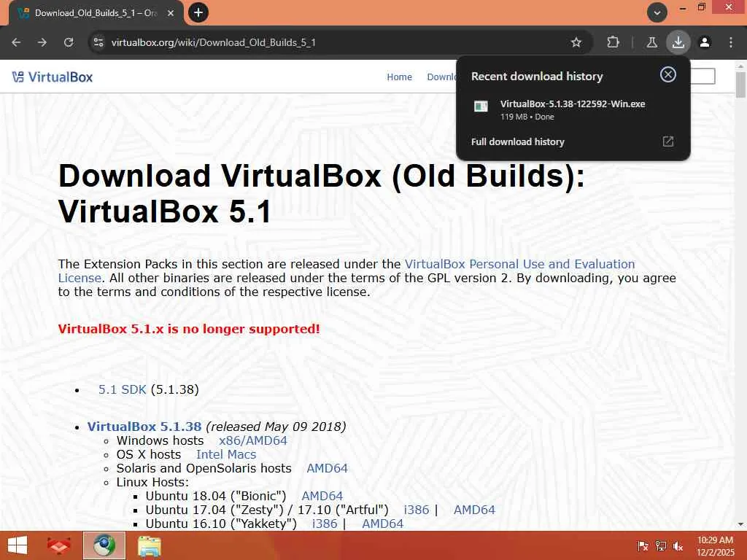
Task: Click the external-link icon beside Full download history
Action: [x=668, y=141]
